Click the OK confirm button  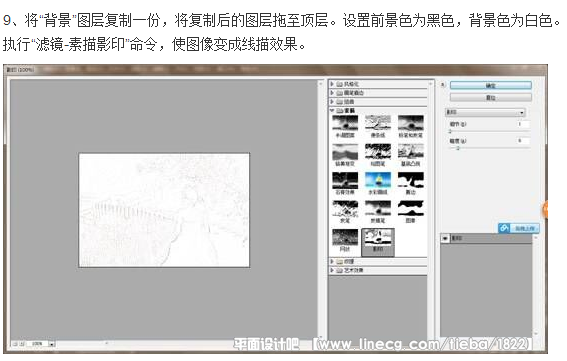point(491,85)
